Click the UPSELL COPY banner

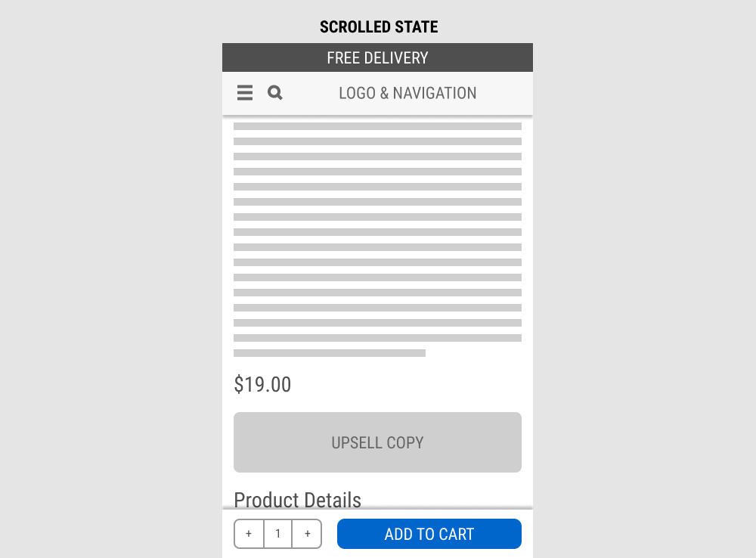tap(377, 442)
